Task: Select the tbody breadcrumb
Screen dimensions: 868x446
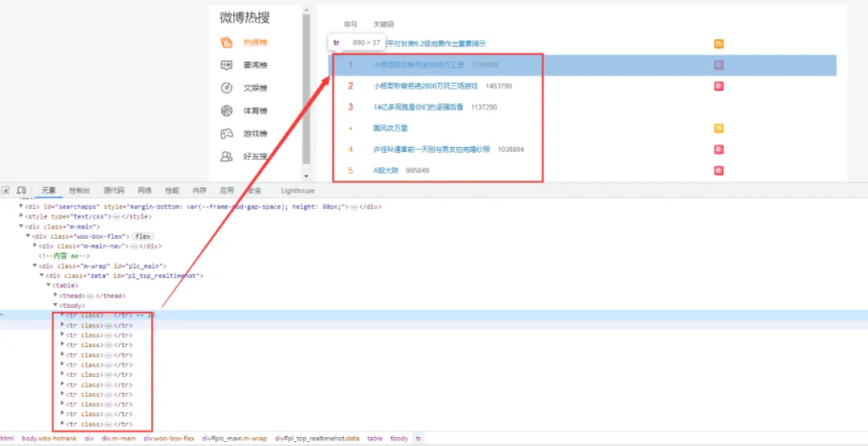Action: pyautogui.click(x=399, y=438)
